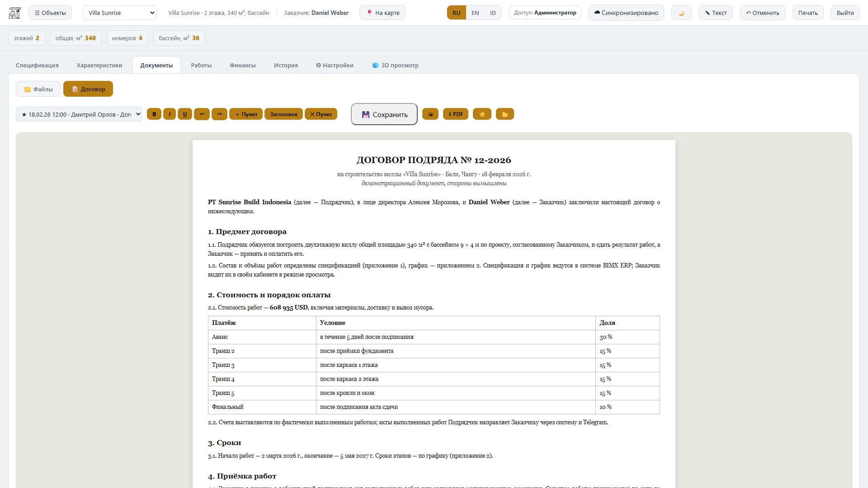Click Отменить in the top bar
This screenshot has width=868, height=488.
[763, 13]
